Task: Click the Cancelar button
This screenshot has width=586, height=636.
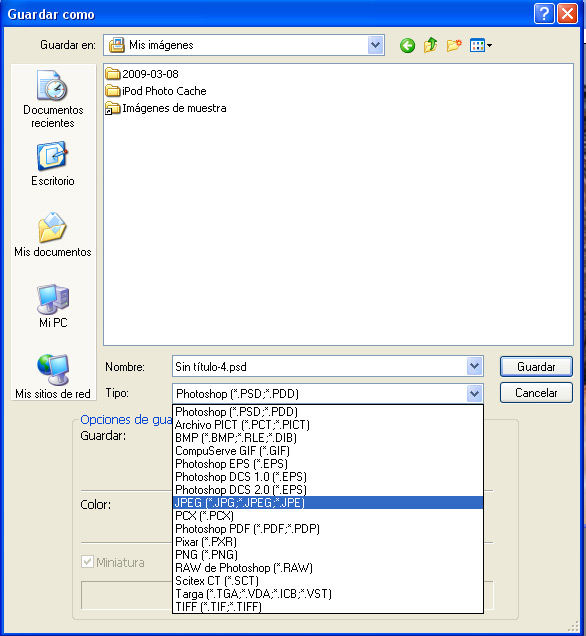Action: point(536,393)
